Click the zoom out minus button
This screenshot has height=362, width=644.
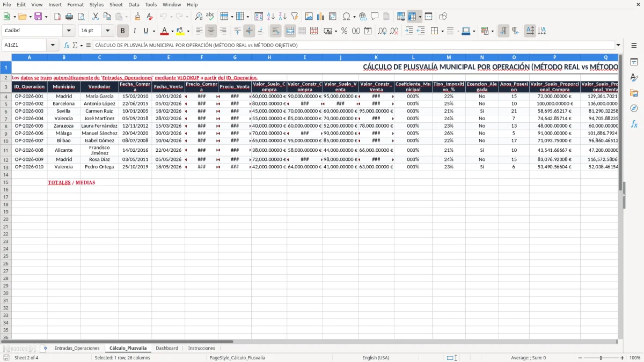click(x=580, y=358)
